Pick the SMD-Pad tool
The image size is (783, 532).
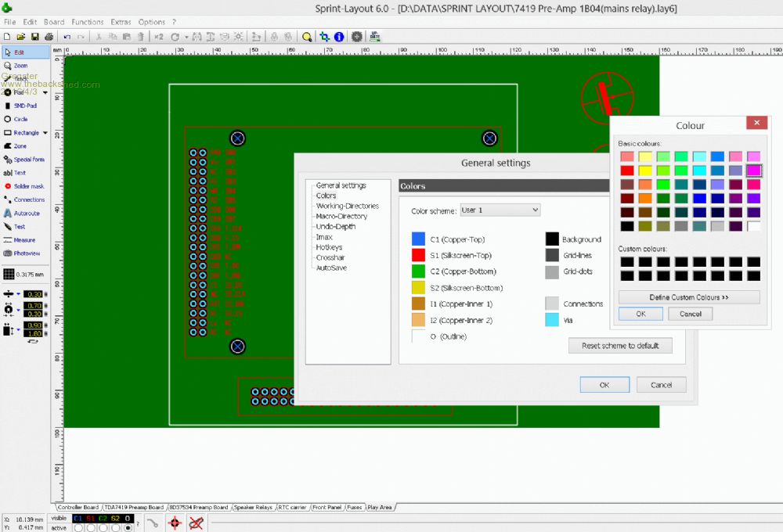(25, 106)
